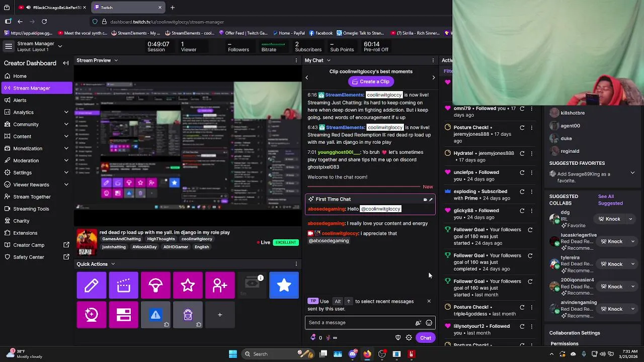Click the magenta outlined star quick action
644x362 pixels.
[x=188, y=285]
